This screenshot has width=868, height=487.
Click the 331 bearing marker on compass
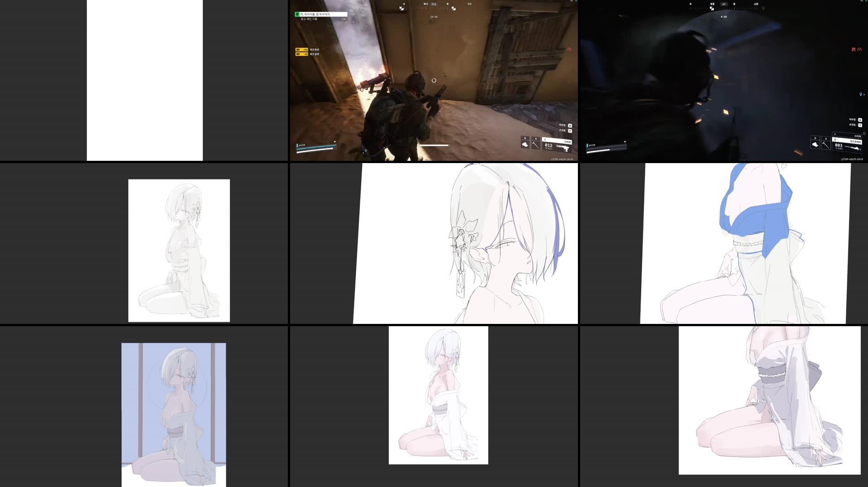(434, 4)
